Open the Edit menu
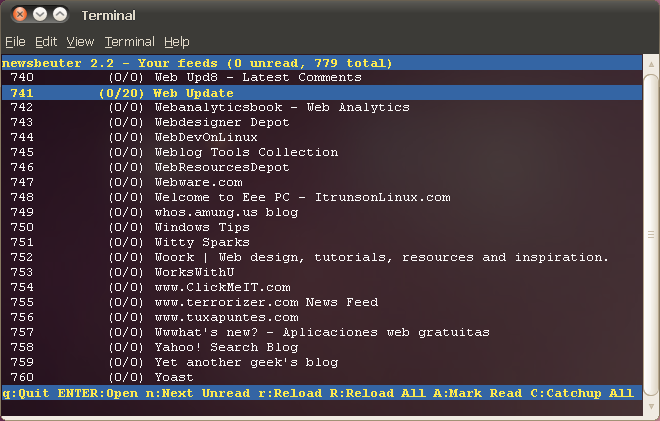 (46, 42)
